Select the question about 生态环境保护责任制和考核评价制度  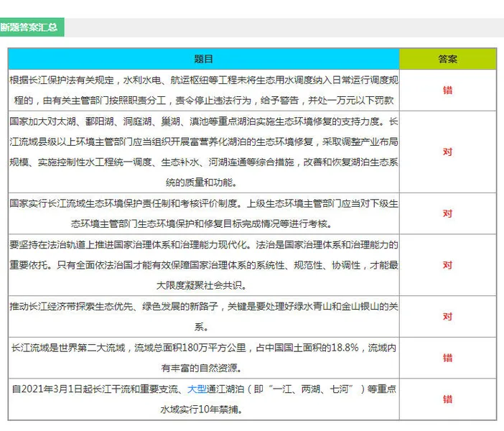[204, 213]
